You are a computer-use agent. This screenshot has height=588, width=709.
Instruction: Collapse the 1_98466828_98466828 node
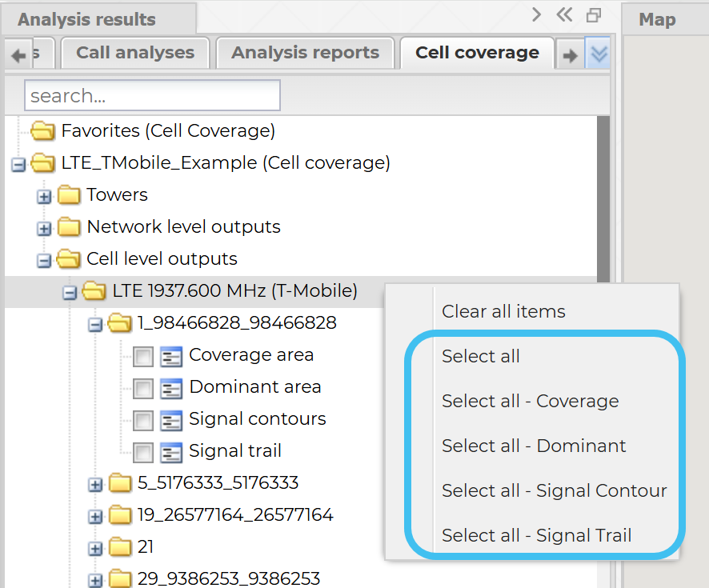[95, 324]
